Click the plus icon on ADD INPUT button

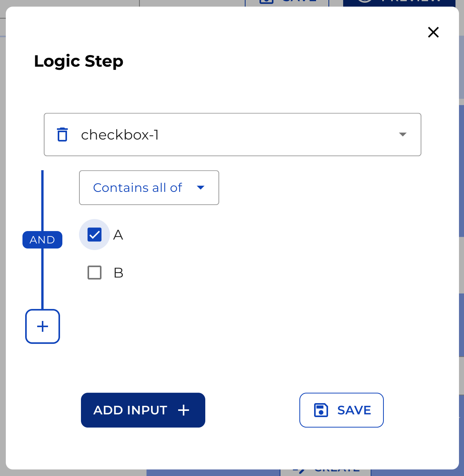184,410
